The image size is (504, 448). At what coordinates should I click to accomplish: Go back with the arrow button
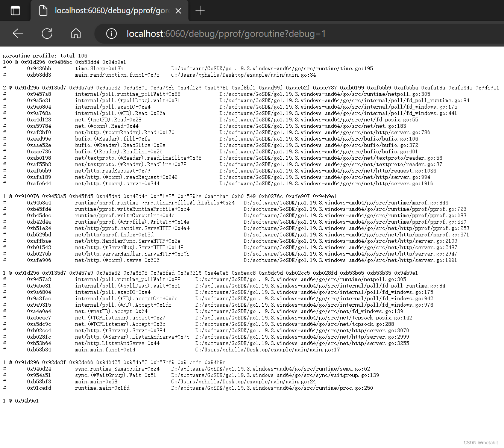click(18, 33)
